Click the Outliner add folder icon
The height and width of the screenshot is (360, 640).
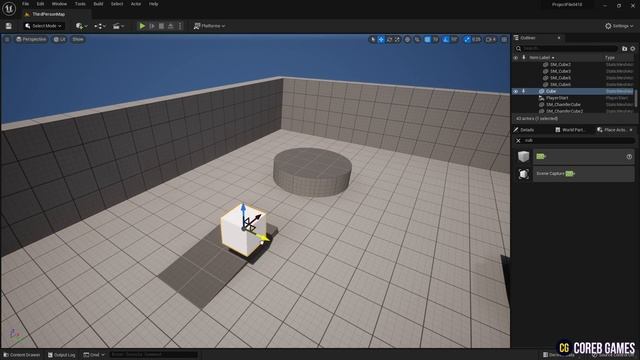(624, 49)
